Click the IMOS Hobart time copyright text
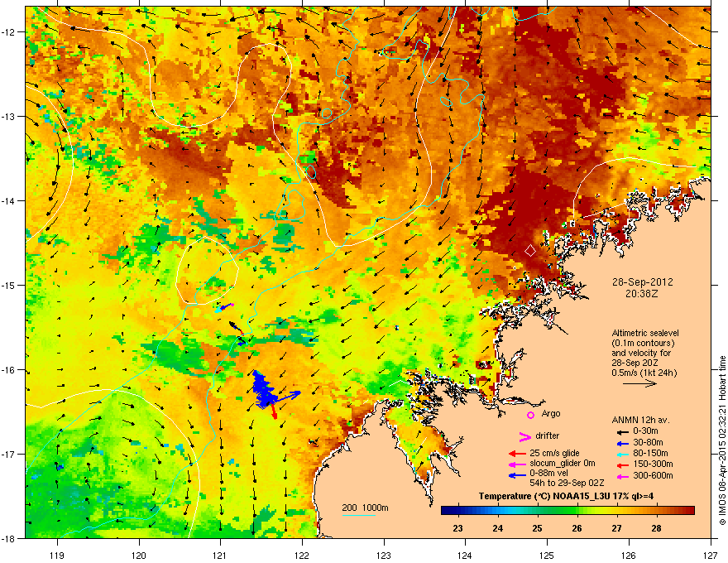The height and width of the screenshot is (563, 728). (x=722, y=440)
